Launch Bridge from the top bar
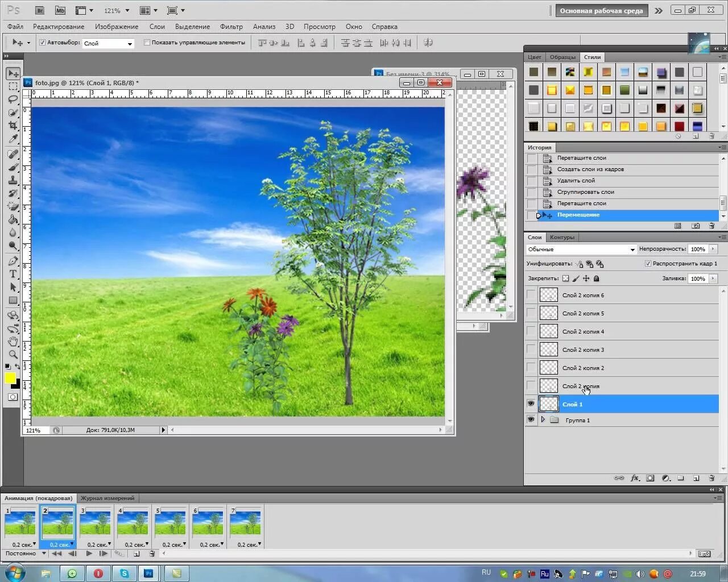The height and width of the screenshot is (582, 728). pos(40,10)
